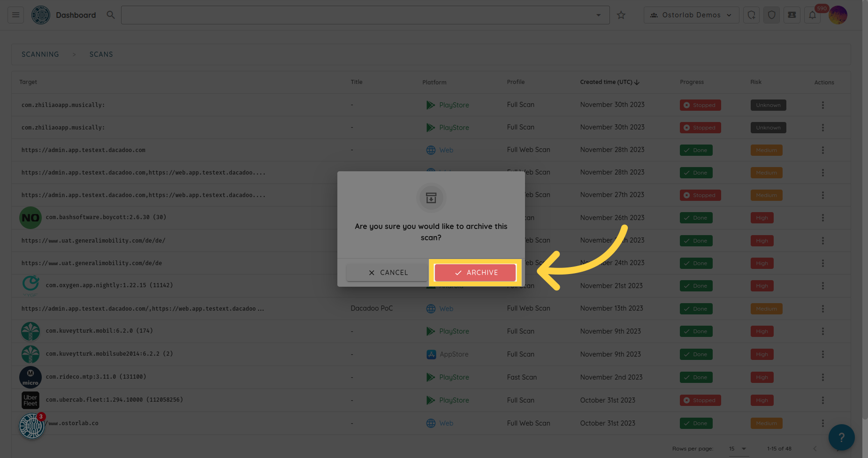
Task: Cancel the archive scan dialog
Action: tap(388, 273)
